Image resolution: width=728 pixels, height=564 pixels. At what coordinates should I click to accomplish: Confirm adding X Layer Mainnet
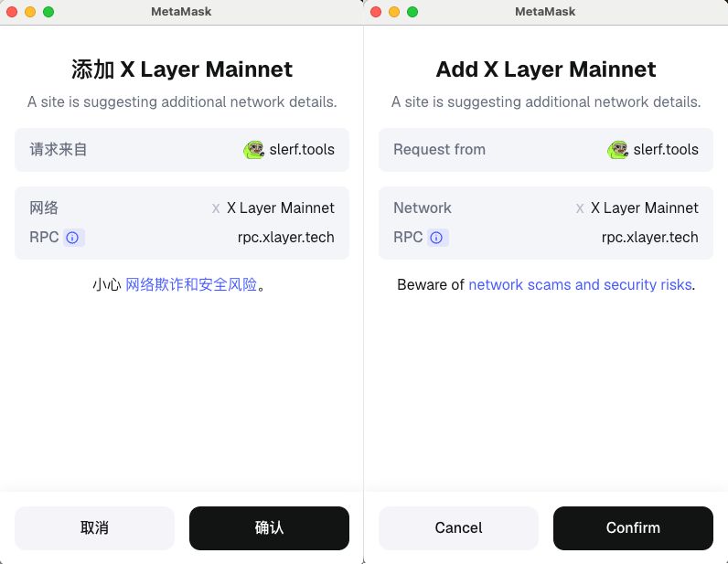click(633, 528)
